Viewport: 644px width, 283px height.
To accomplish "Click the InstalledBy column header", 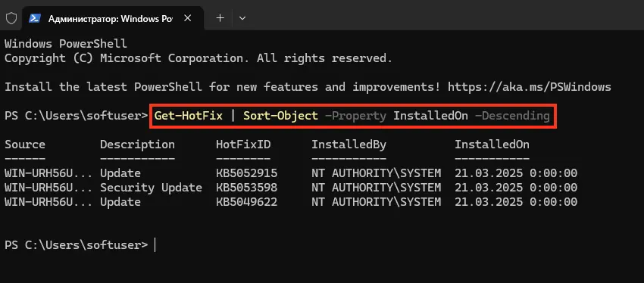I will (349, 145).
